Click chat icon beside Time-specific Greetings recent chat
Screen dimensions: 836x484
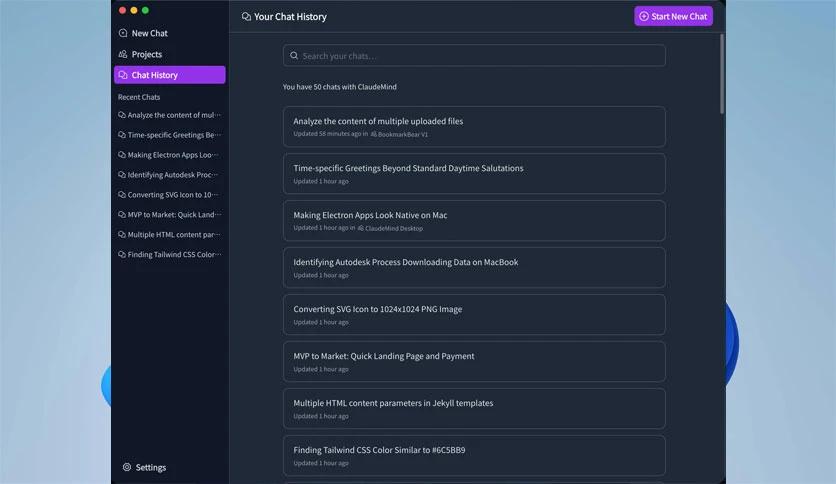122,135
